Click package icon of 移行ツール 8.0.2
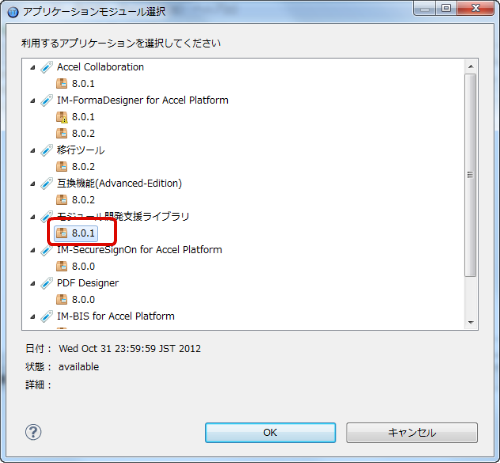Screen dimensions: 500x463 [61, 166]
